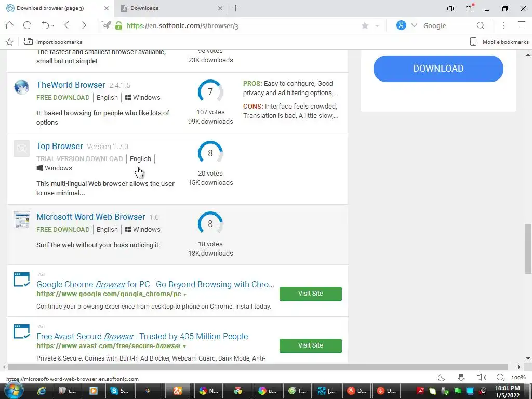Toggle page sound with the speaker icon
Screen dimensions: 532x399
tap(481, 377)
